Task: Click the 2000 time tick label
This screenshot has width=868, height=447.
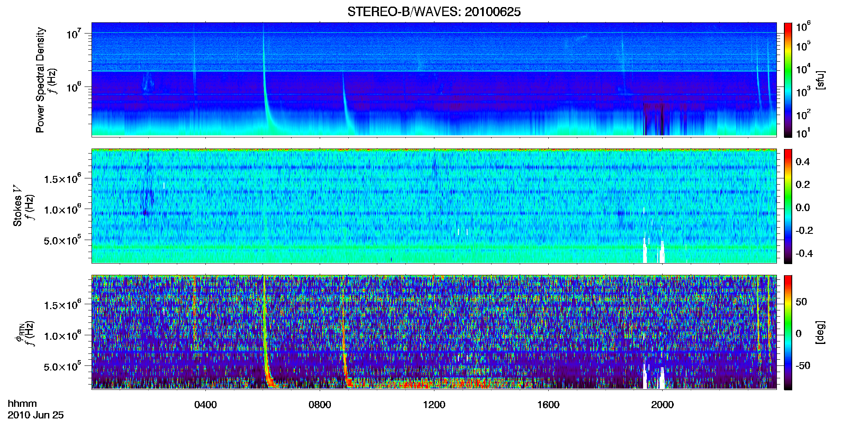Action: 662,405
